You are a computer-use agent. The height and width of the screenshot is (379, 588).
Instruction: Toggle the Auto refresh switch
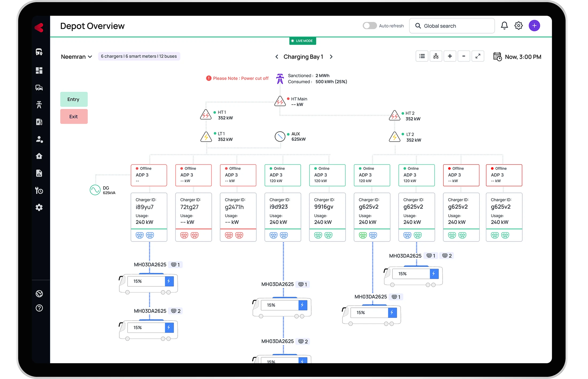point(370,26)
